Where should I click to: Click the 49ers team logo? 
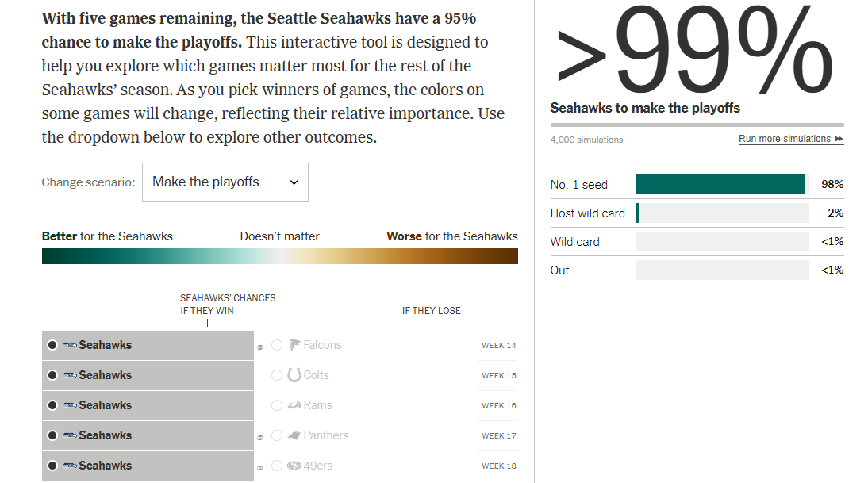tap(294, 466)
